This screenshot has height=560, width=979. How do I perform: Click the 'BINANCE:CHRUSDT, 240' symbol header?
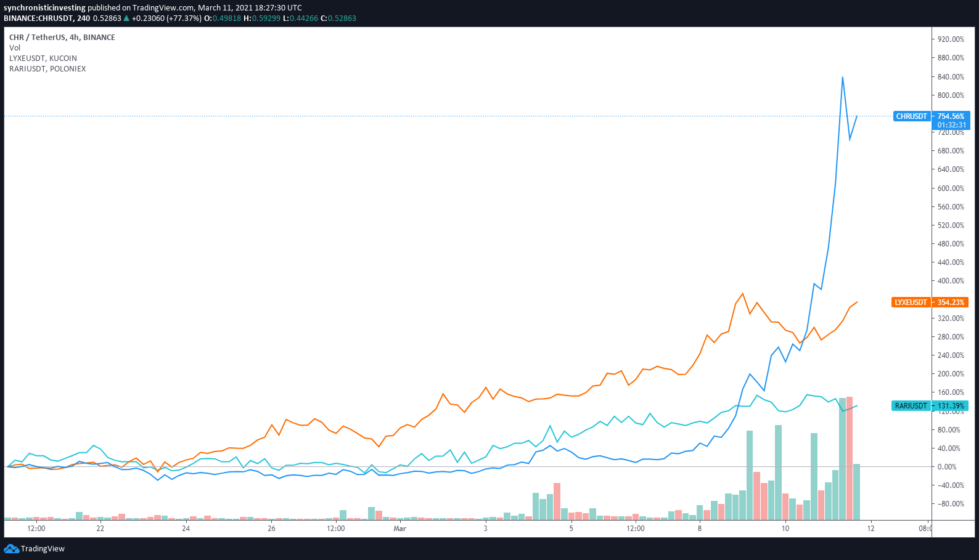coord(47,18)
